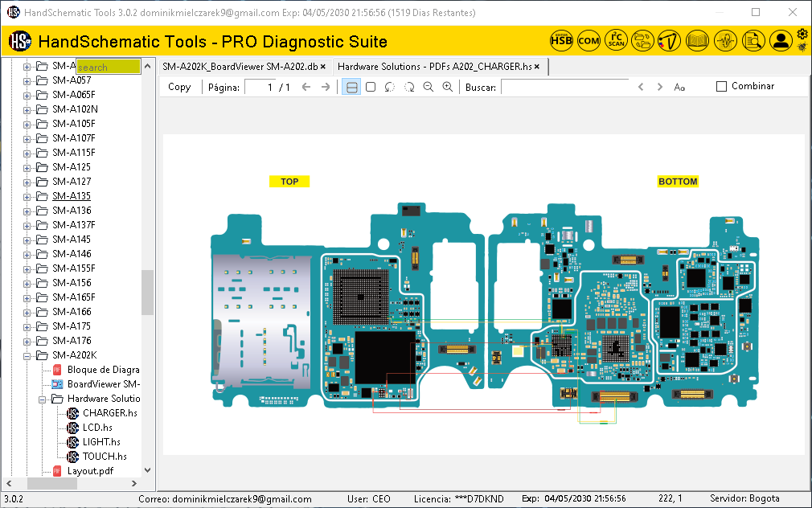Open the waveform signal tool icon
Image resolution: width=812 pixels, height=508 pixels.
(725, 40)
